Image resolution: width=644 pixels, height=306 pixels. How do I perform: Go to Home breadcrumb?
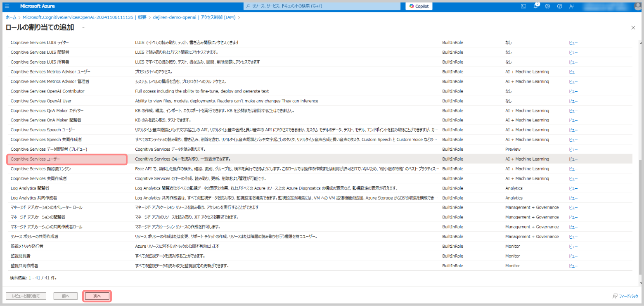(x=11, y=17)
